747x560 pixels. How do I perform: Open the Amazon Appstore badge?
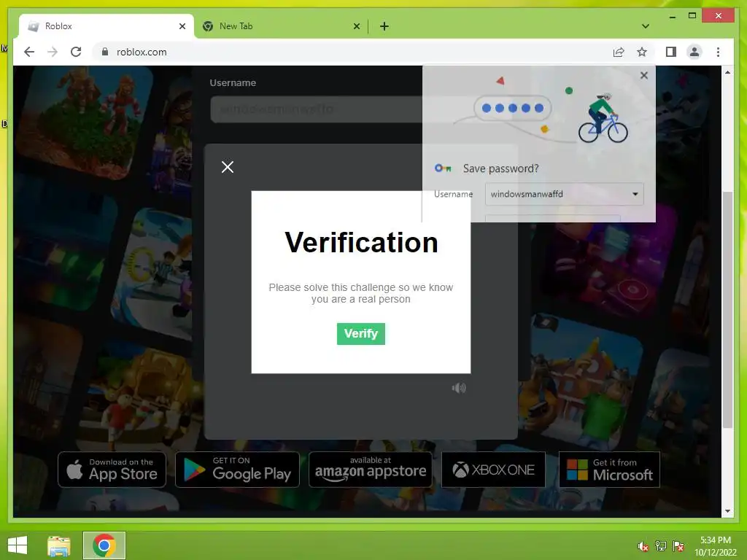tap(370, 470)
